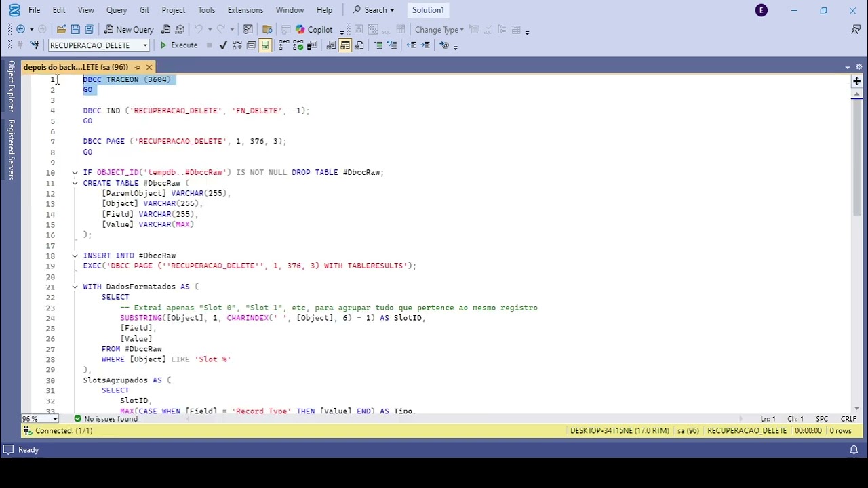The height and width of the screenshot is (488, 868).
Task: Decrease line indent icon
Action: (411, 45)
